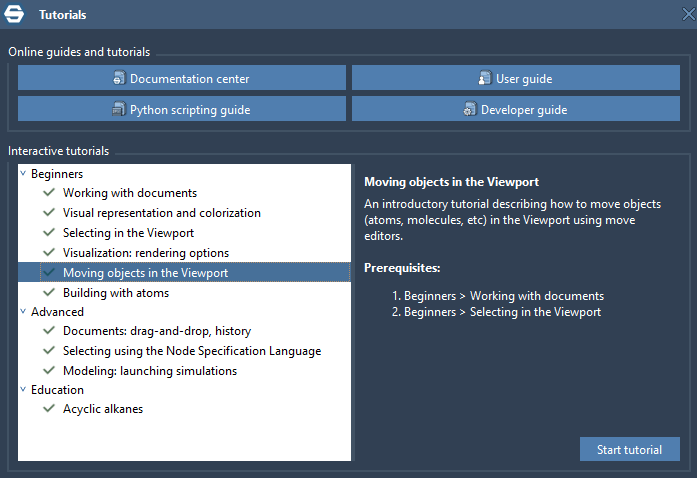Click checkmark beside Modeling: launching simulations
The image size is (697, 478).
click(x=49, y=370)
